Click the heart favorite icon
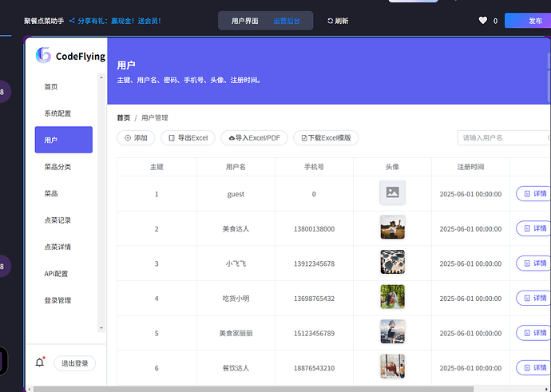The width and height of the screenshot is (551, 392). [483, 21]
